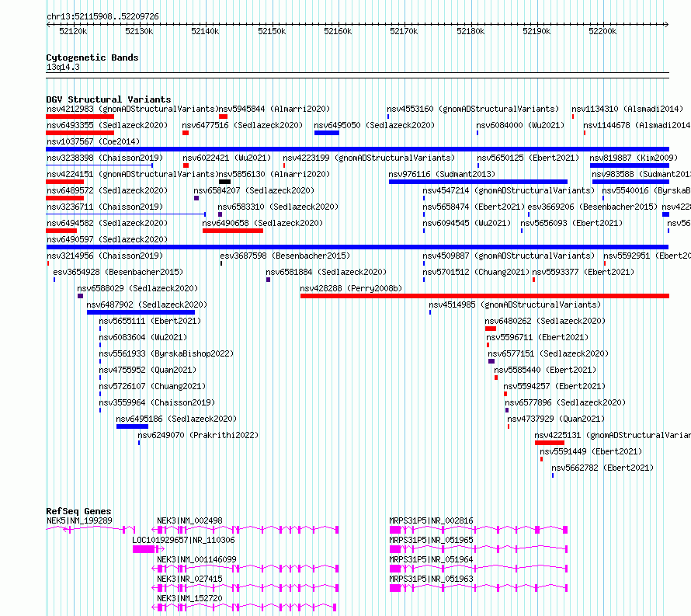The width and height of the screenshot is (691, 616).
Task: Open the nsv6490597 (Sedlazeck2020) variant label
Action: click(x=107, y=239)
